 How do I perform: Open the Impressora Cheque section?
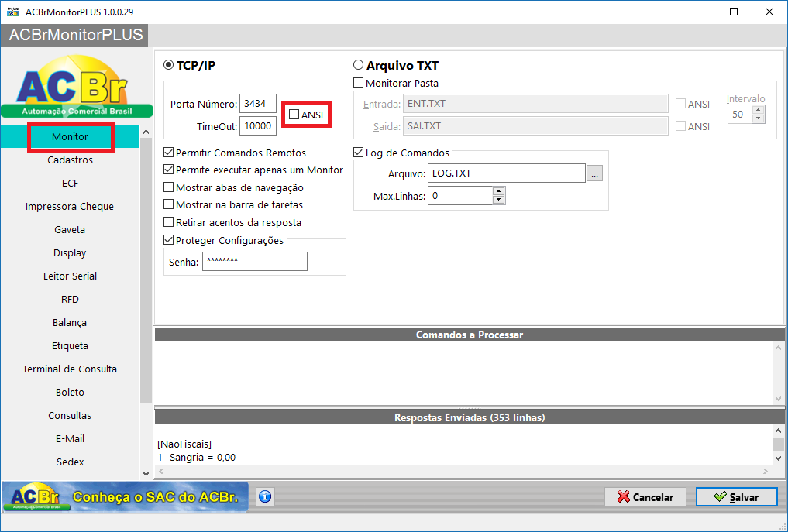coord(70,207)
